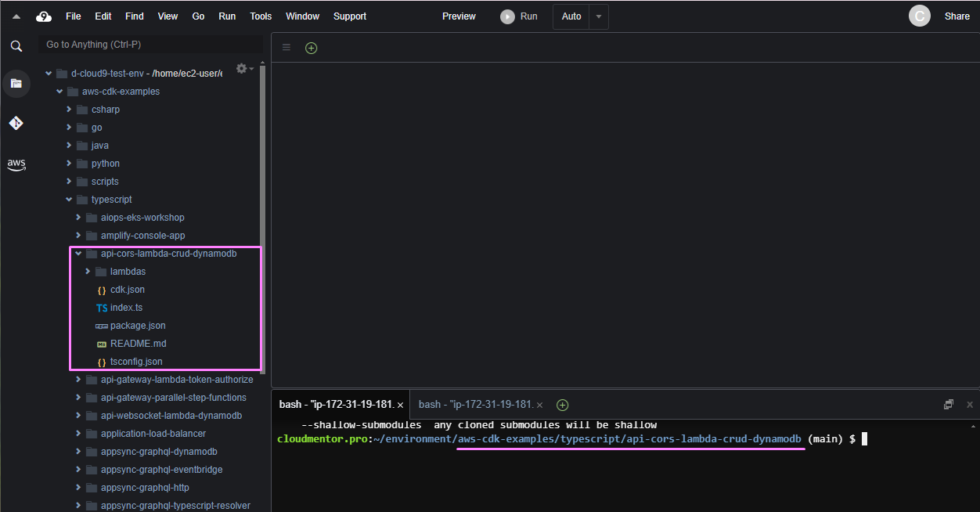This screenshot has height=512, width=980.
Task: Open index.ts file in tree
Action: point(126,308)
